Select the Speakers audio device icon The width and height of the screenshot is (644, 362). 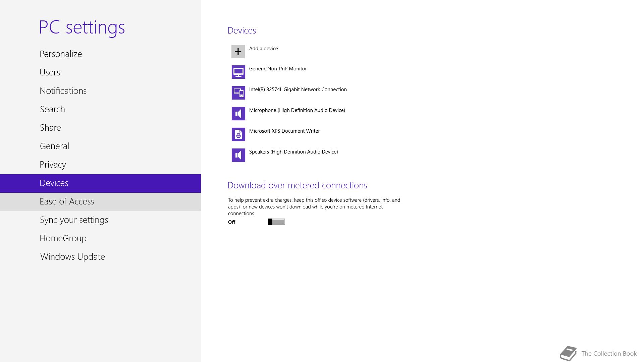pyautogui.click(x=238, y=155)
